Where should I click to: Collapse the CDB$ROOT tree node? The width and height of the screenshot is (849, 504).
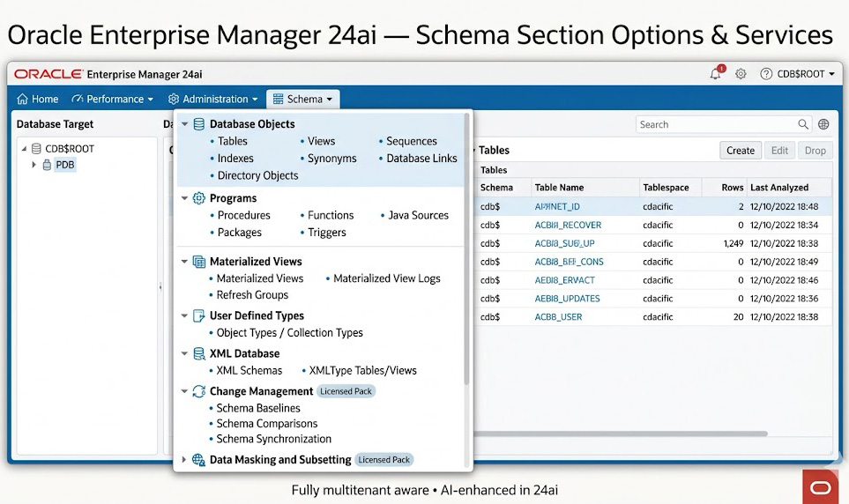pos(24,148)
